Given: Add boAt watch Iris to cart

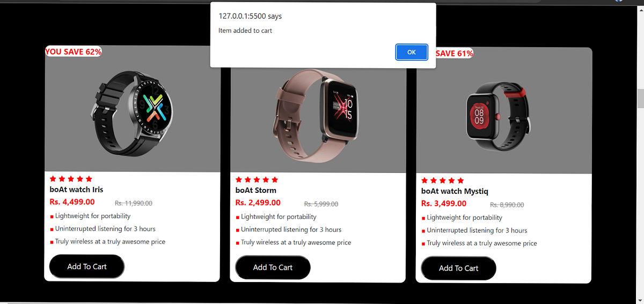Looking at the screenshot, I should click(x=87, y=266).
